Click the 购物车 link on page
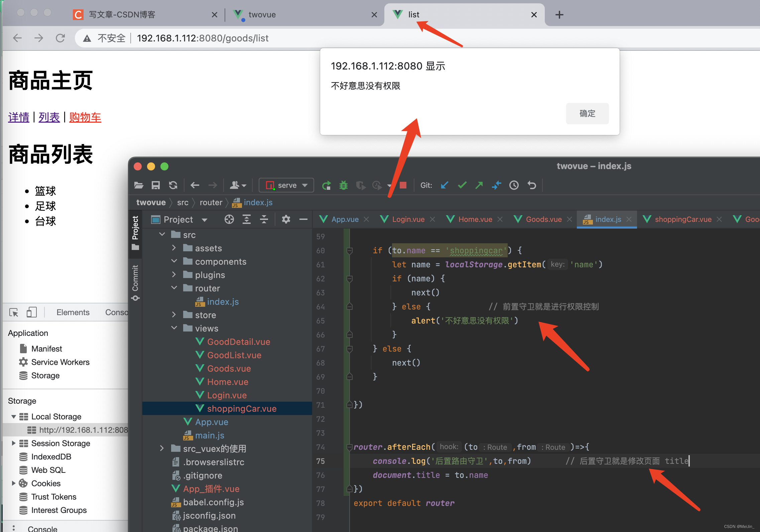 tap(85, 117)
